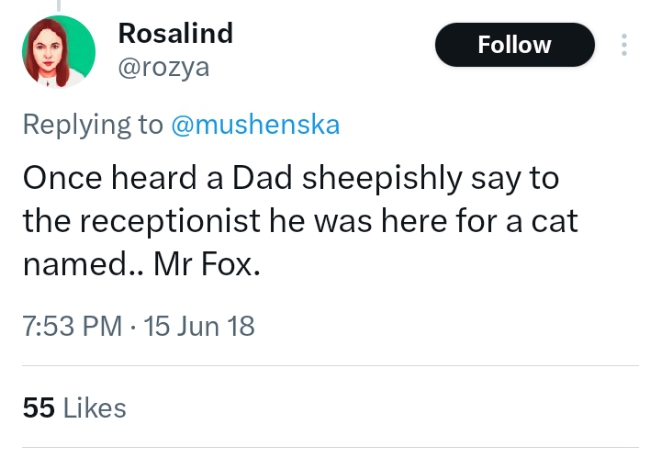661x455 pixels.
Task: Open the three-dot more options menu
Action: (x=624, y=45)
